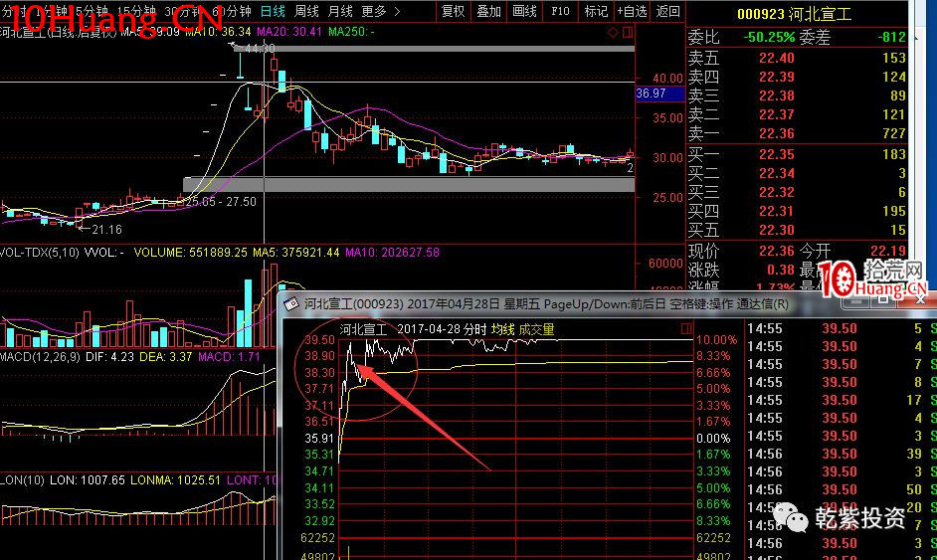Click the 委比 -50.25% value
937x560 pixels.
point(769,37)
